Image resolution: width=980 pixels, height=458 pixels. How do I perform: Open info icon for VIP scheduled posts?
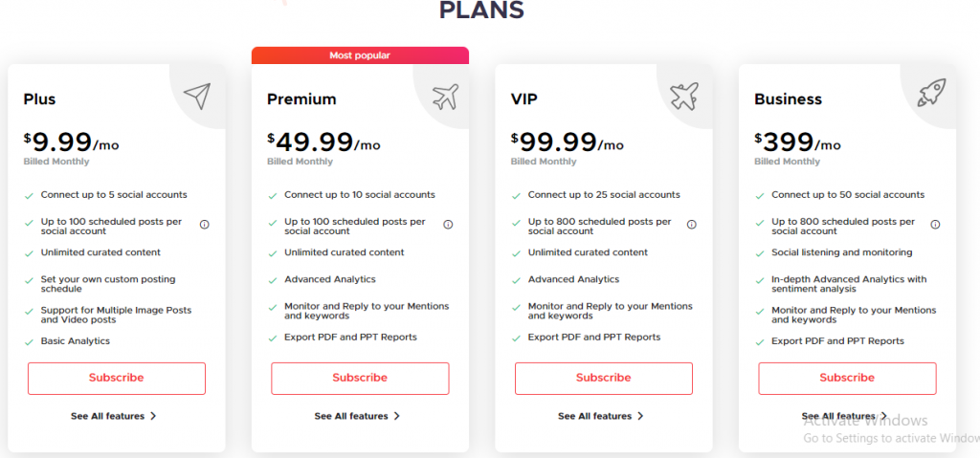(692, 225)
